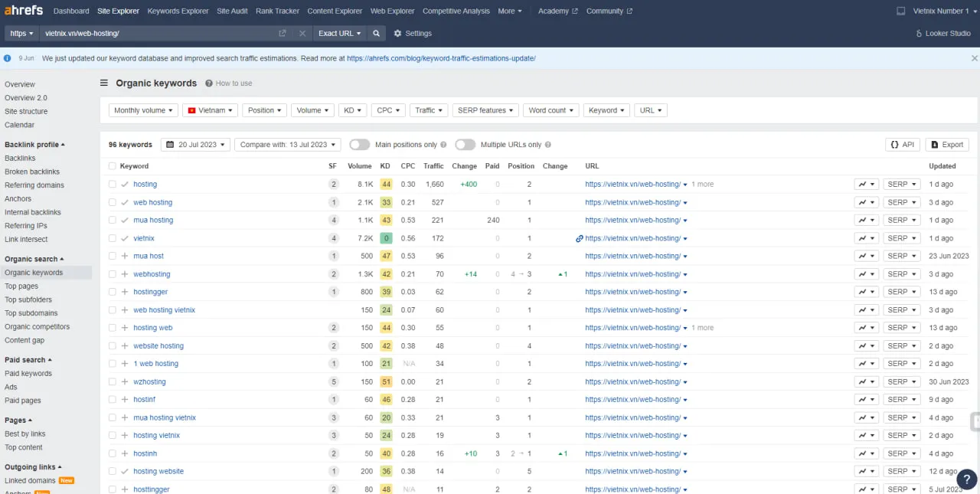Image resolution: width=980 pixels, height=494 pixels.
Task: Open Rank Tracker tab
Action: click(x=277, y=11)
